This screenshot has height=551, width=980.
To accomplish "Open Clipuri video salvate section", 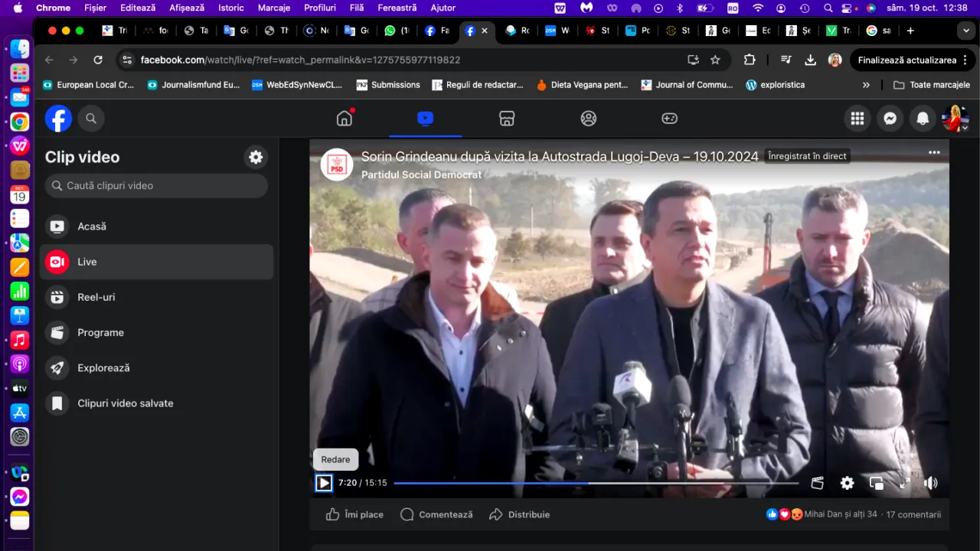I will point(125,403).
